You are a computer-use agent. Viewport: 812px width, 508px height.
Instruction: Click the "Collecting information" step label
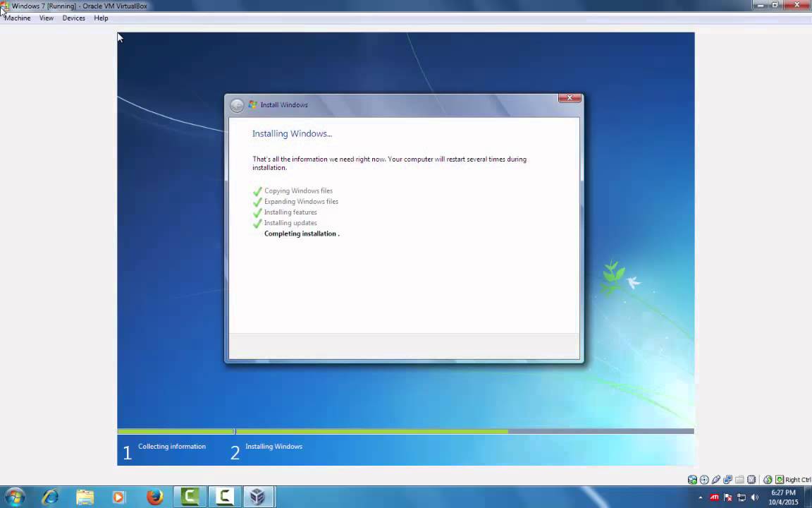(x=172, y=447)
